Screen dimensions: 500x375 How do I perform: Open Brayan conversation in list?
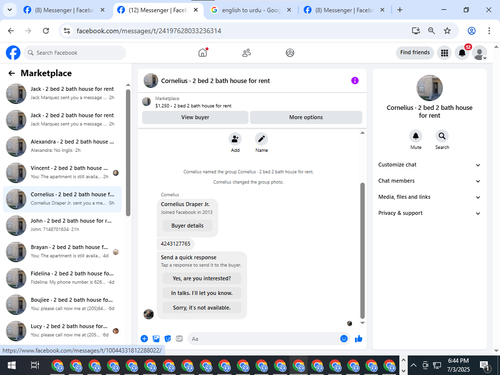[x=62, y=251]
